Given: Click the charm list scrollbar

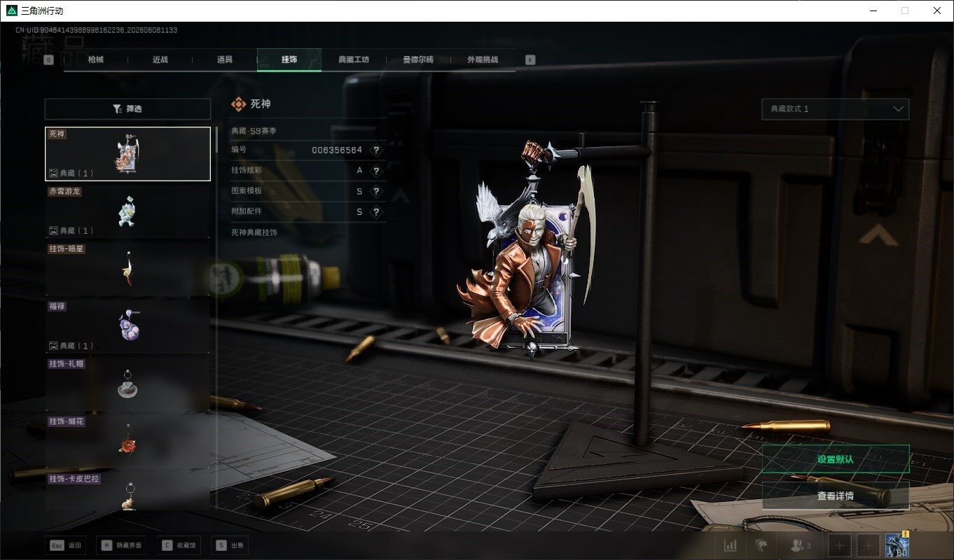Looking at the screenshot, I should (216, 140).
